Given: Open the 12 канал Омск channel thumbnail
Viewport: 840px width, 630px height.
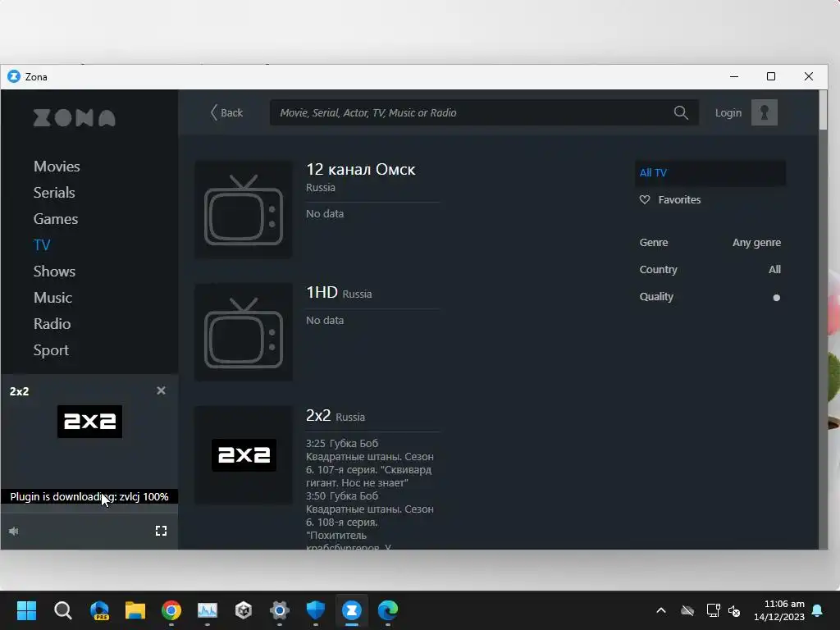Looking at the screenshot, I should tap(244, 209).
